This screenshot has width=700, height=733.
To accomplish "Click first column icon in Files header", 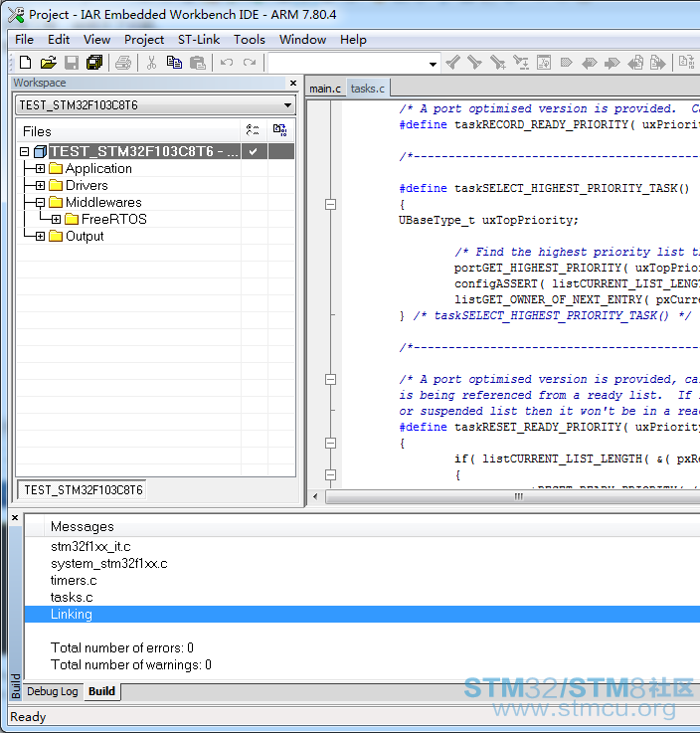I will pos(253,130).
